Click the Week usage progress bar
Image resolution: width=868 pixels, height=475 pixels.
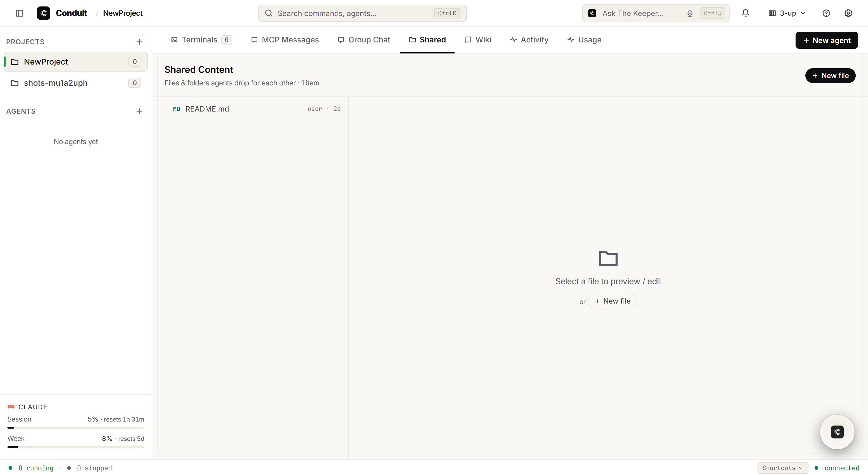coord(76,447)
